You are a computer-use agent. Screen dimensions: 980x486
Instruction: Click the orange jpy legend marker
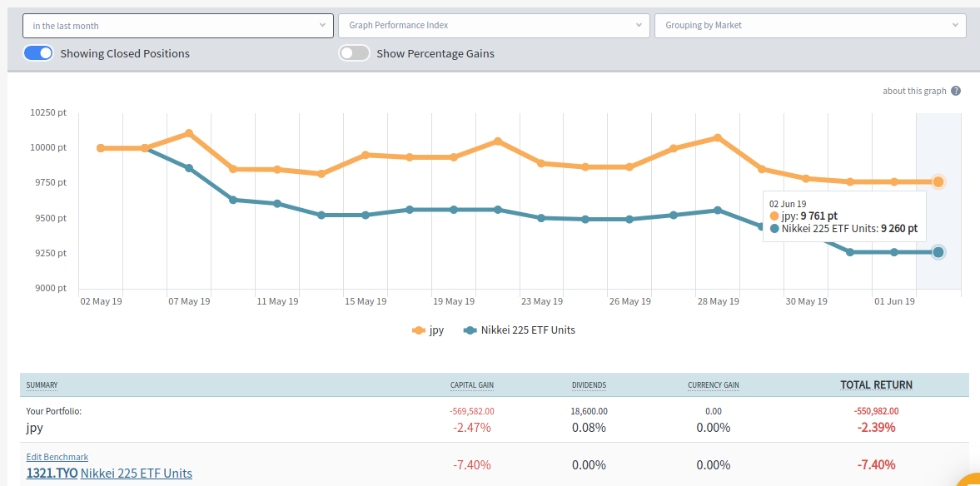click(x=419, y=330)
